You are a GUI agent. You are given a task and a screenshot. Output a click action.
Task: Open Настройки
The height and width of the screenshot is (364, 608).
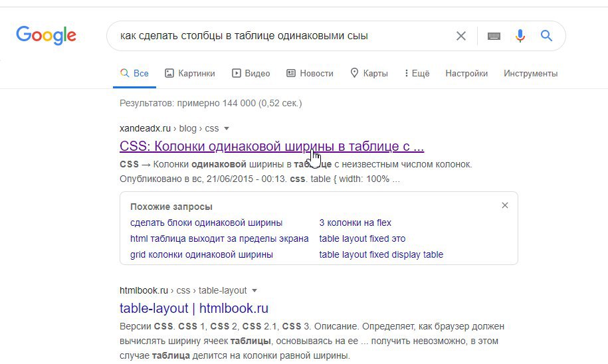click(x=466, y=73)
